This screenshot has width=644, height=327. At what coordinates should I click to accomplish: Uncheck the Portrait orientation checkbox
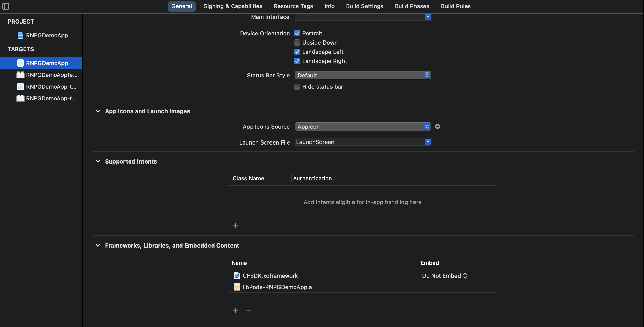click(x=297, y=33)
